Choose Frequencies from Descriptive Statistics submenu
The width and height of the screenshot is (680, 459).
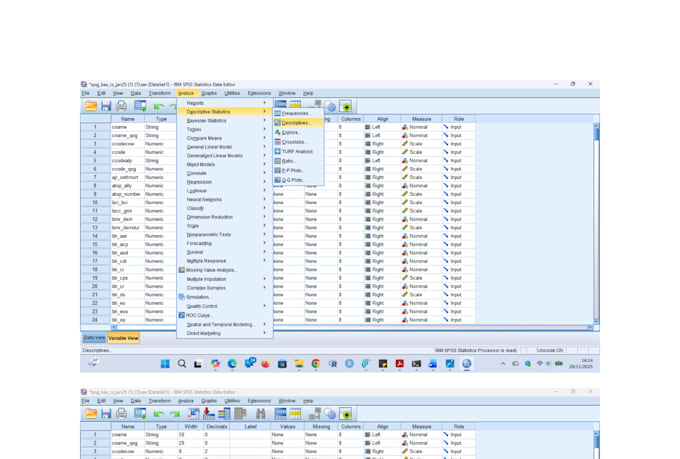click(x=298, y=113)
